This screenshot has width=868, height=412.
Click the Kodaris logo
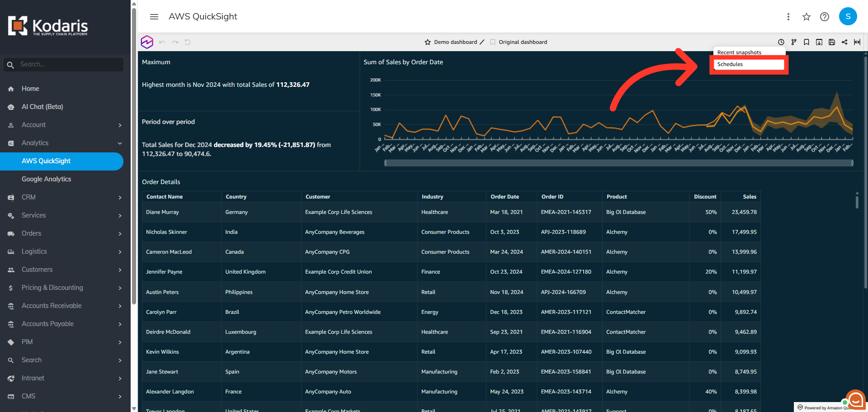pos(48,26)
